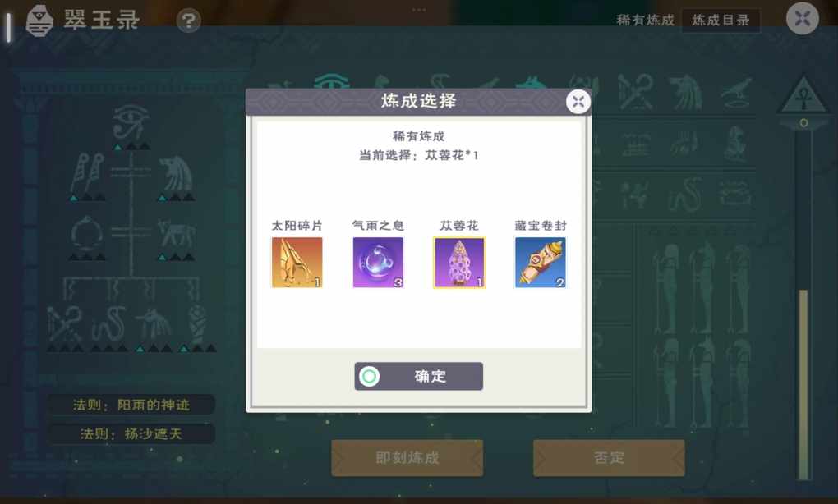The width and height of the screenshot is (838, 504).
Task: Select 法则：阳雨的神迹 rule
Action: pos(131,405)
